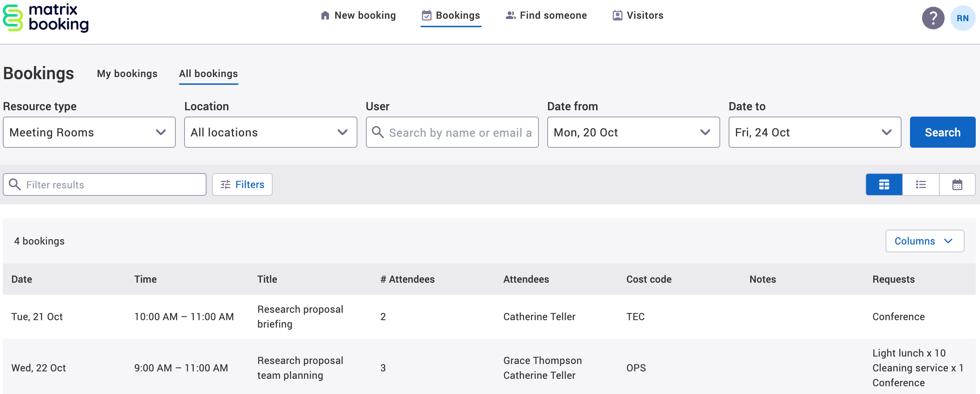980x394 pixels.
Task: Select the list view layout
Action: pos(921,184)
